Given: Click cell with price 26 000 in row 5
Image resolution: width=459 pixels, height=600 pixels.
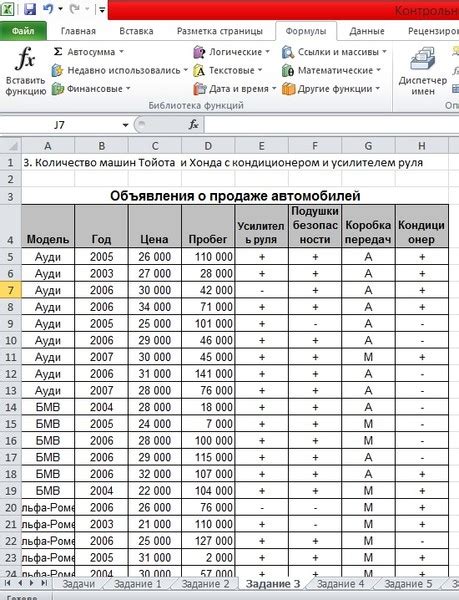Looking at the screenshot, I should coord(155,257).
